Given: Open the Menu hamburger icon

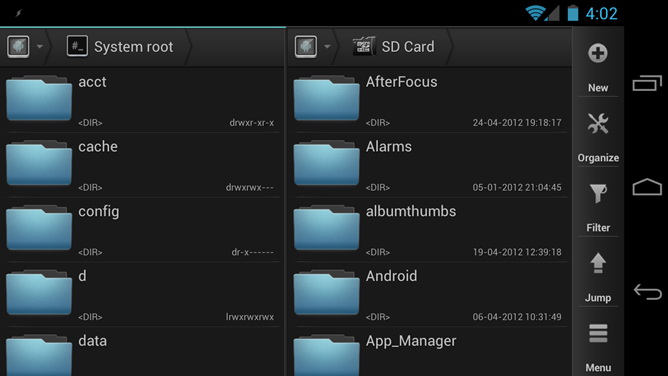Looking at the screenshot, I should 598,333.
